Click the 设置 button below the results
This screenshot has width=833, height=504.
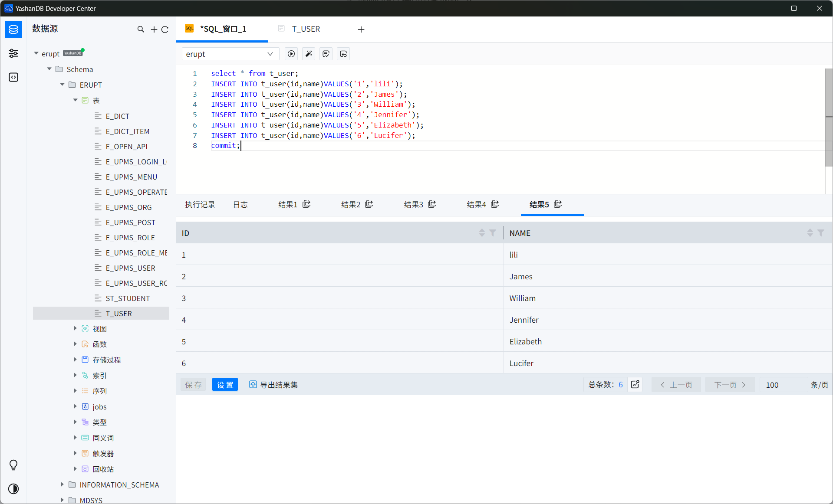pos(225,384)
